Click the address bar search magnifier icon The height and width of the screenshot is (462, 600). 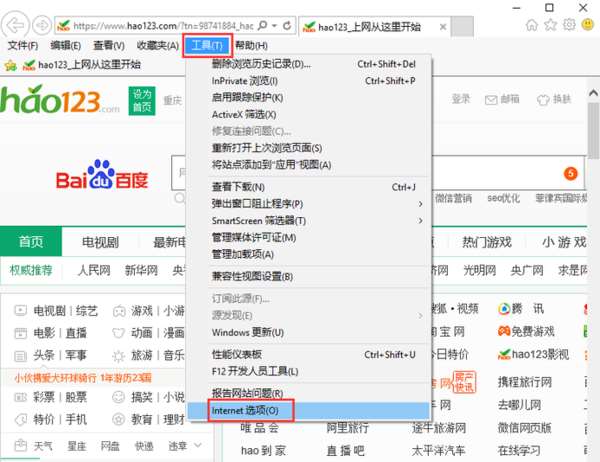pos(262,26)
